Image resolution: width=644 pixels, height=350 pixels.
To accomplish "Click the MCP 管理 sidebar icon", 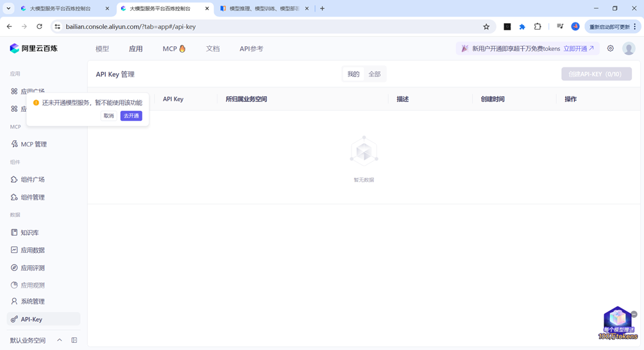I will pos(14,144).
